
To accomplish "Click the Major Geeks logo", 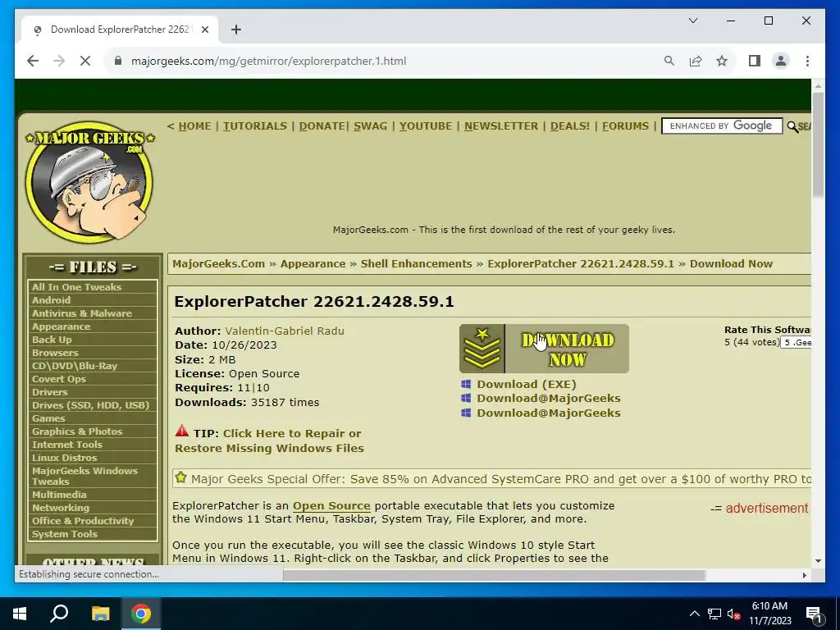I will tap(89, 185).
